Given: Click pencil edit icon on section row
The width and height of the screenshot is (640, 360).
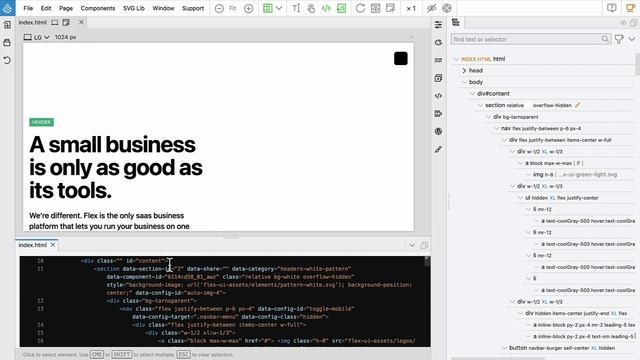Looking at the screenshot, I should [578, 105].
